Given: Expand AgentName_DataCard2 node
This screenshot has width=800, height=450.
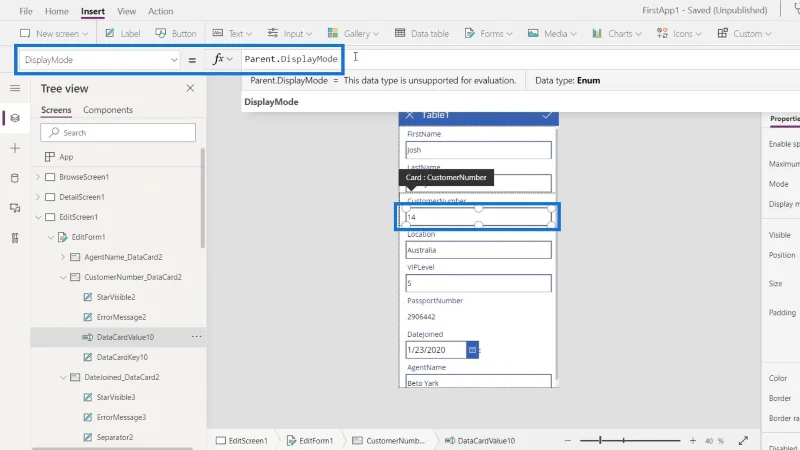Looking at the screenshot, I should 63,257.
